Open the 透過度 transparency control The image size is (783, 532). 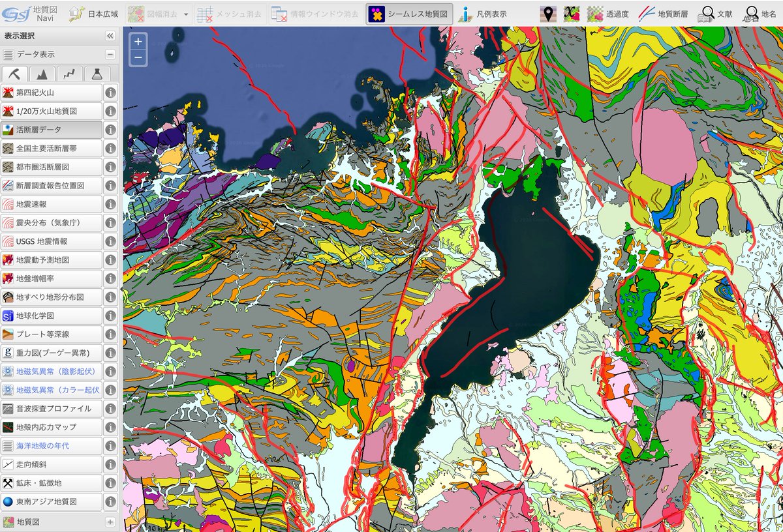608,14
